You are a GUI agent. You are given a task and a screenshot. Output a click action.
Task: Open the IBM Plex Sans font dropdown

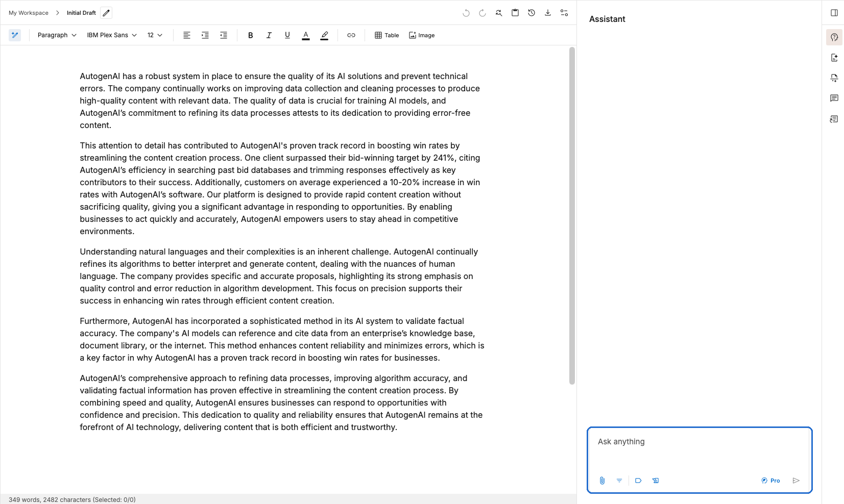[112, 35]
